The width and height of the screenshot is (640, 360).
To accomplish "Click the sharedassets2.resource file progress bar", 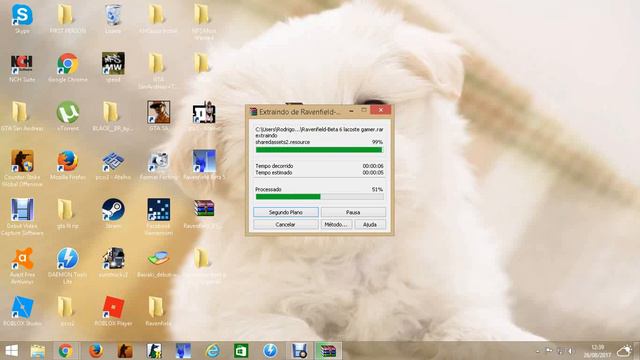I will point(319,150).
